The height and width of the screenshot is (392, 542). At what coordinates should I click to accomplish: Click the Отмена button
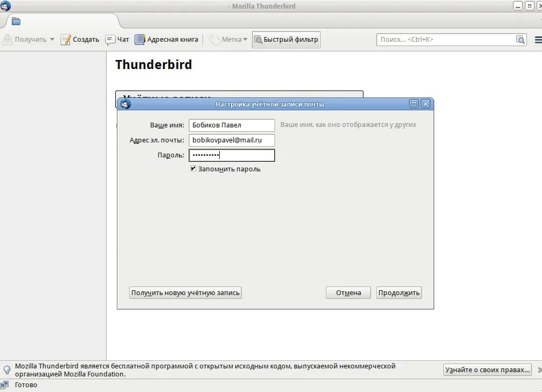[348, 292]
